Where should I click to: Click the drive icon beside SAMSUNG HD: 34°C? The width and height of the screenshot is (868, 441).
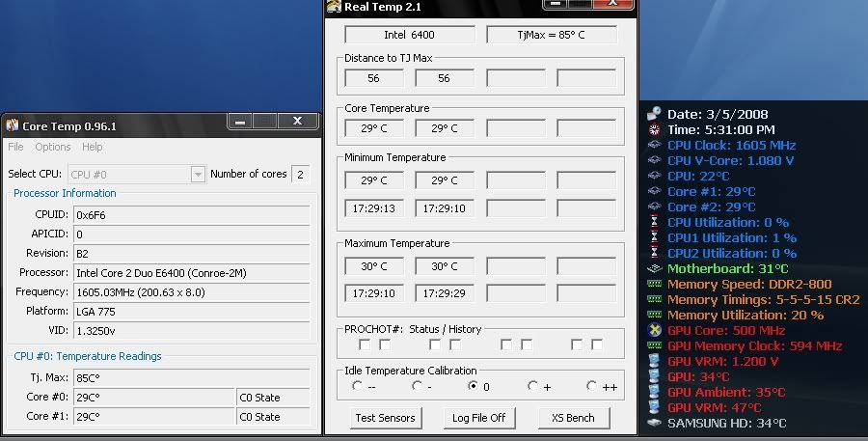pyautogui.click(x=654, y=423)
